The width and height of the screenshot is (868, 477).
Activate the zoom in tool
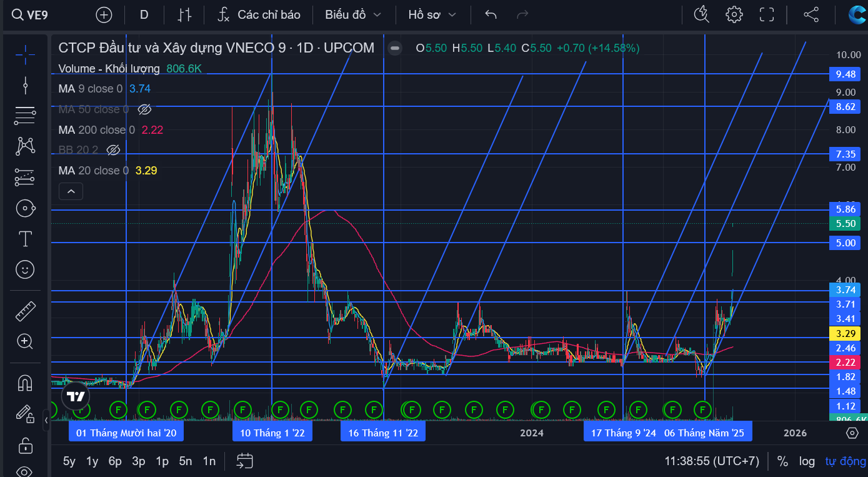pyautogui.click(x=25, y=341)
